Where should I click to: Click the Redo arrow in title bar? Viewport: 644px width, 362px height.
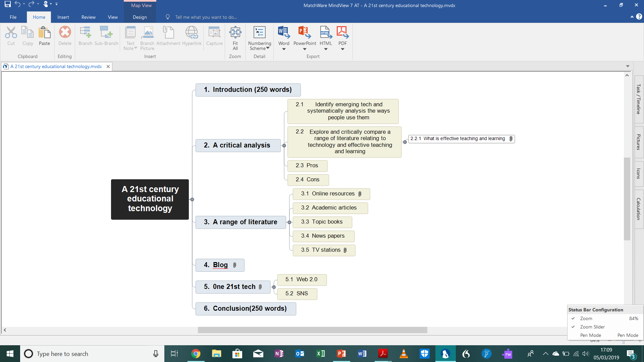click(31, 4)
